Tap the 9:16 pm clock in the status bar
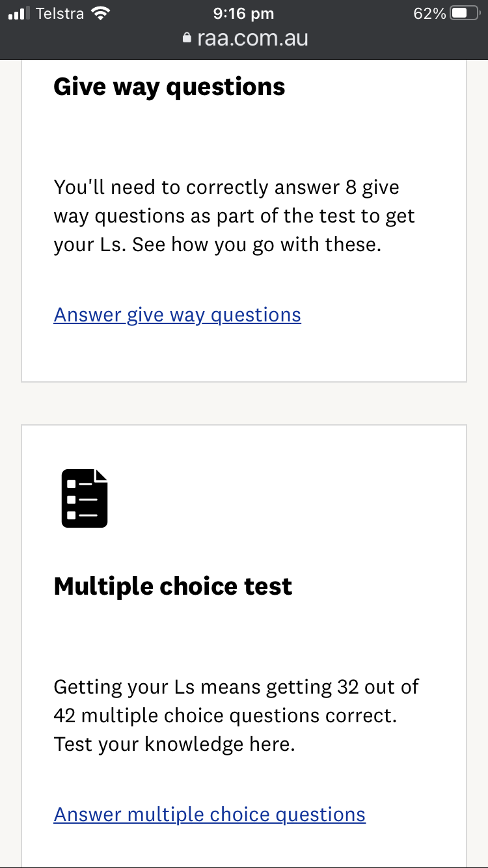 pyautogui.click(x=244, y=14)
